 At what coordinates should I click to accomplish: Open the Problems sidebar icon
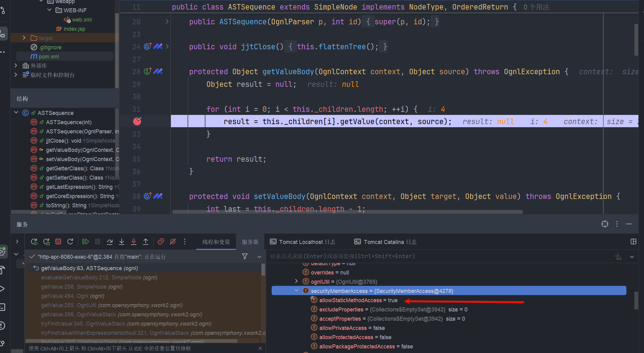pos(2,325)
